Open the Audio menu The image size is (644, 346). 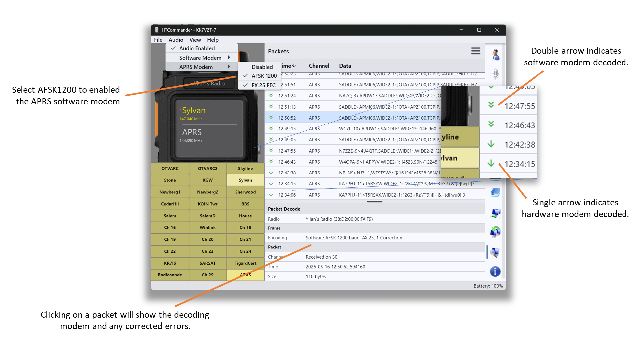pos(176,40)
